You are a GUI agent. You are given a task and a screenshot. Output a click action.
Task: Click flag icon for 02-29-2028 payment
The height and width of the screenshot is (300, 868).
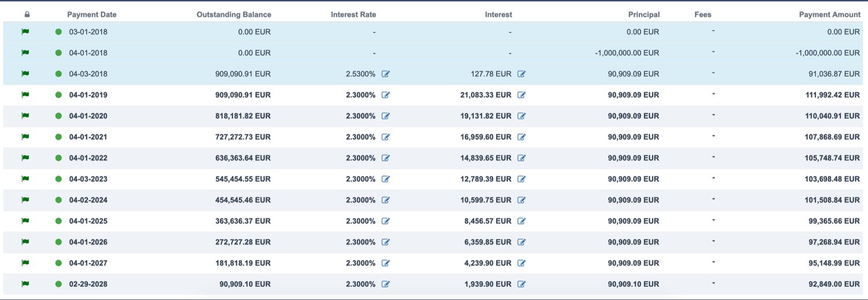click(25, 284)
